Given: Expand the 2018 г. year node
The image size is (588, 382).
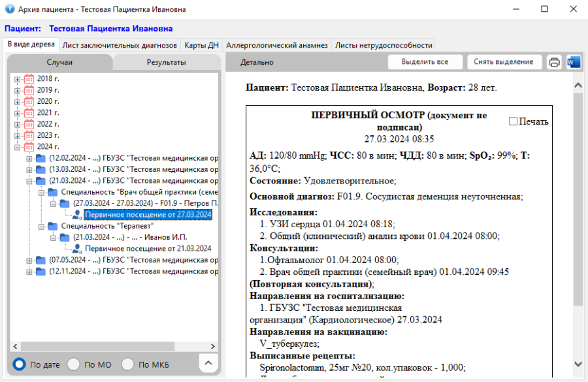Looking at the screenshot, I should (17, 79).
